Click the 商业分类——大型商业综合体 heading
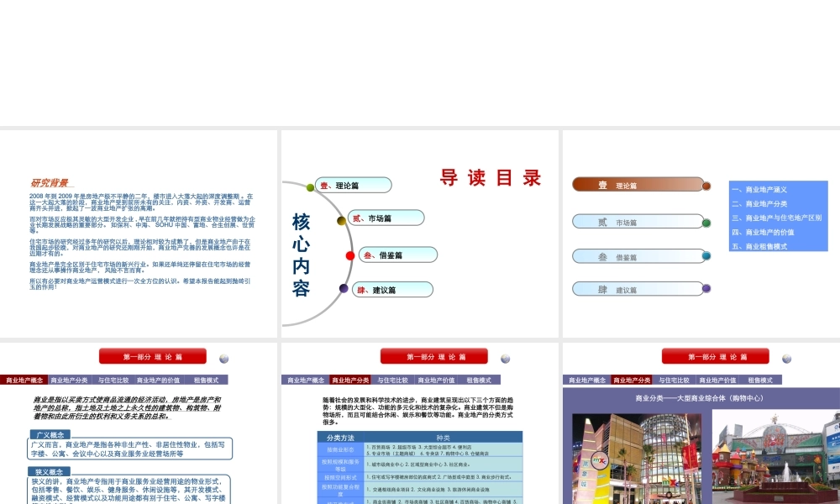Image resolution: width=840 pixels, height=504 pixels. [699, 398]
